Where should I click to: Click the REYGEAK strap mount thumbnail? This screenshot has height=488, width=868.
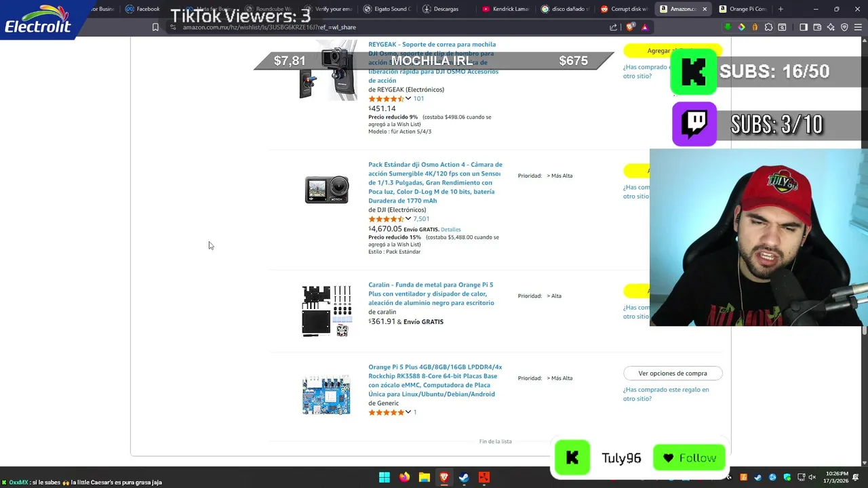coord(328,71)
